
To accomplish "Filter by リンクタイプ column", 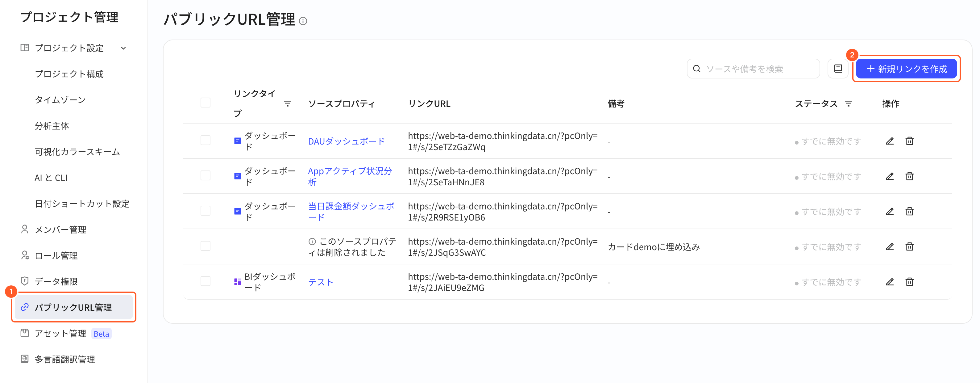I will 288,103.
